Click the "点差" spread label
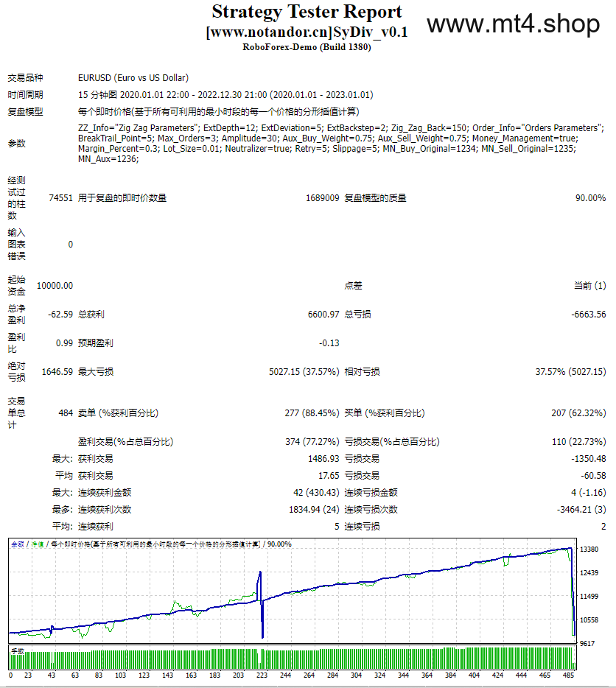This screenshot has width=616, height=688. pos(354,286)
